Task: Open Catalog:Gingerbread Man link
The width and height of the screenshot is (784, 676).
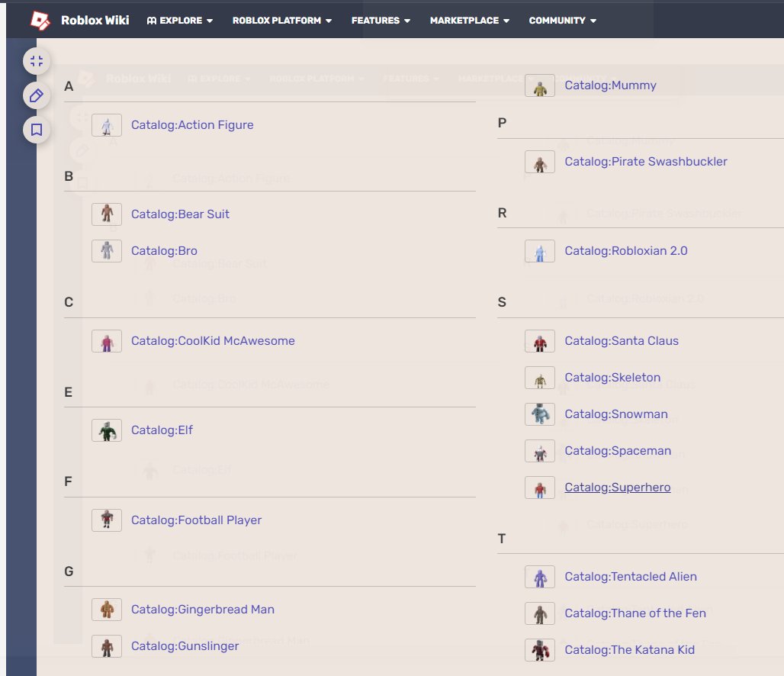Action: [203, 610]
